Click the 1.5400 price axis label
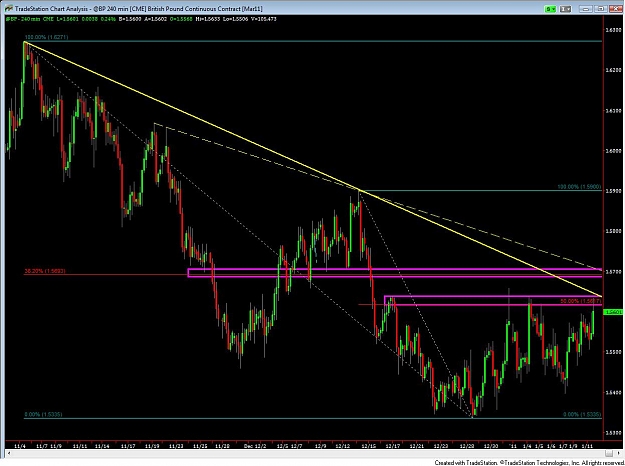The height and width of the screenshot is (466, 625). (x=614, y=393)
